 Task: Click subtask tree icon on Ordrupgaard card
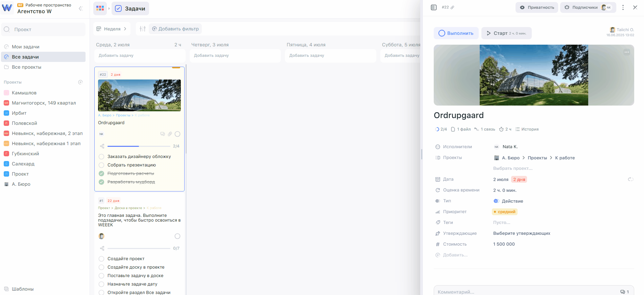(x=102, y=146)
